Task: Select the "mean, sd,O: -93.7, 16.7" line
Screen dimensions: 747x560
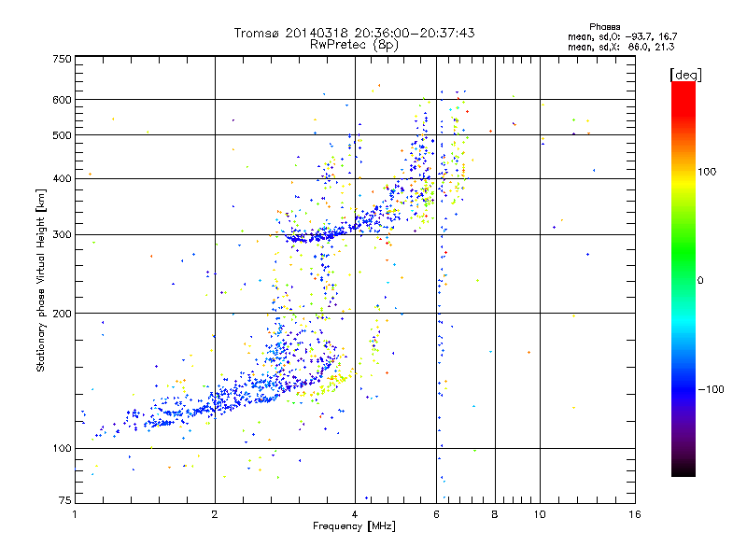Action: [622, 36]
